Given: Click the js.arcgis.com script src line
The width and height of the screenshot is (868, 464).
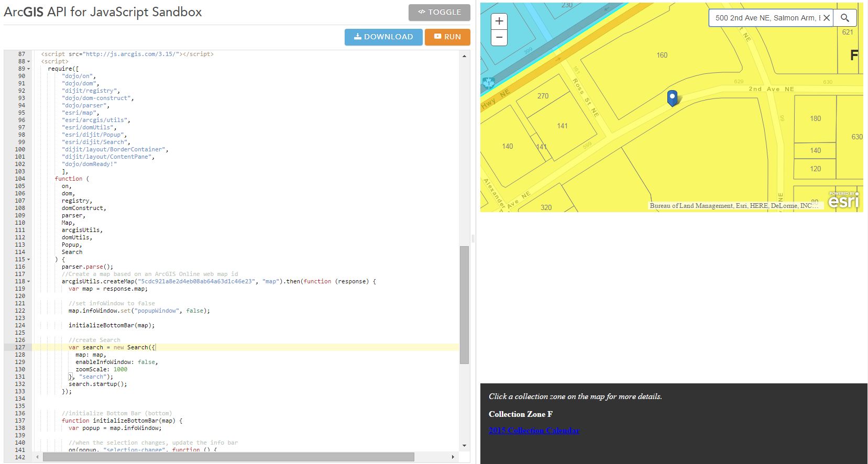Looking at the screenshot, I should click(x=127, y=54).
